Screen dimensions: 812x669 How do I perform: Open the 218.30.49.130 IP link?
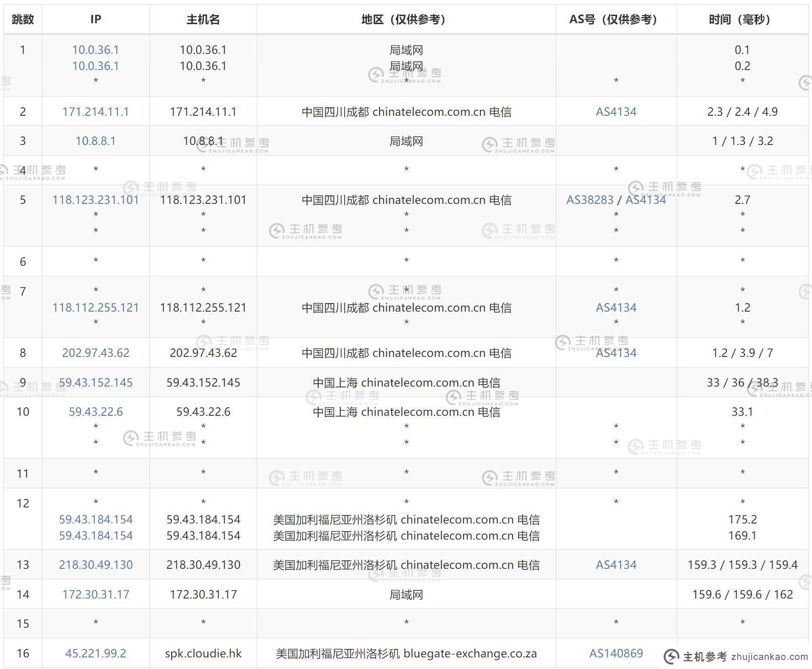tap(96, 565)
